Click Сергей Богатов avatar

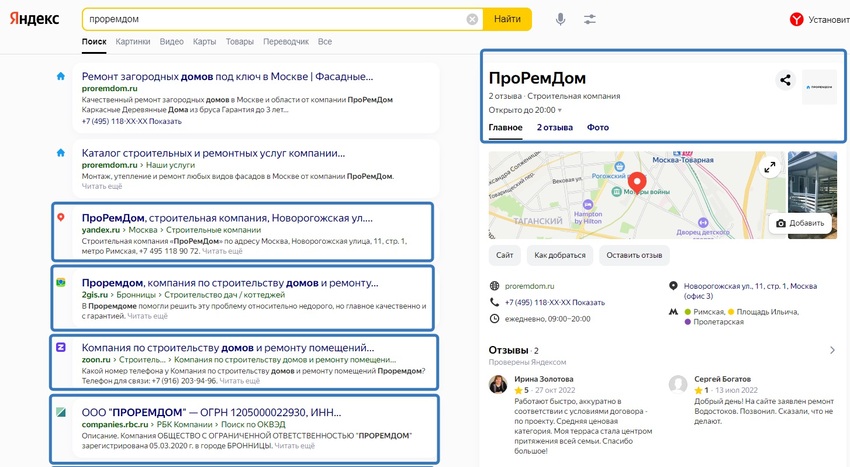(x=678, y=384)
